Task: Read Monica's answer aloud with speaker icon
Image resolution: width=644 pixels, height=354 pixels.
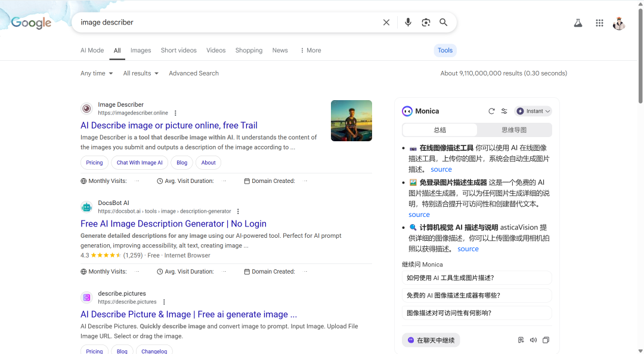Action: coord(533,340)
